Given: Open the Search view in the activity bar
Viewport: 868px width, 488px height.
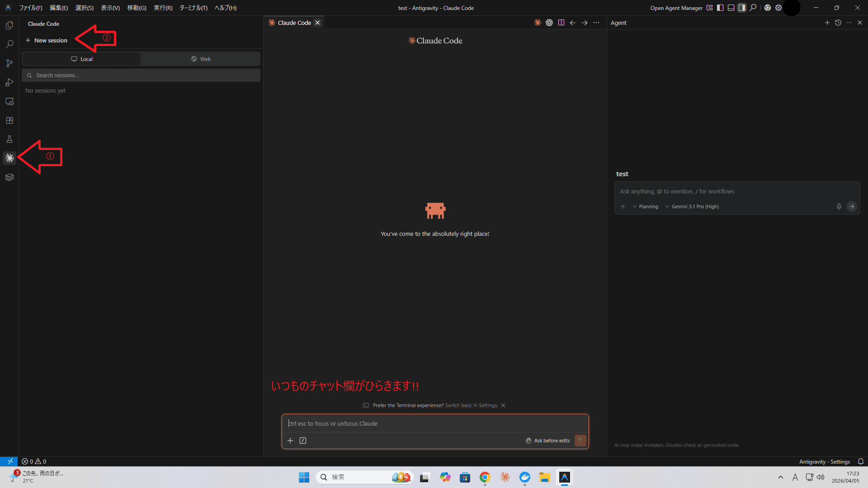Looking at the screenshot, I should [9, 44].
